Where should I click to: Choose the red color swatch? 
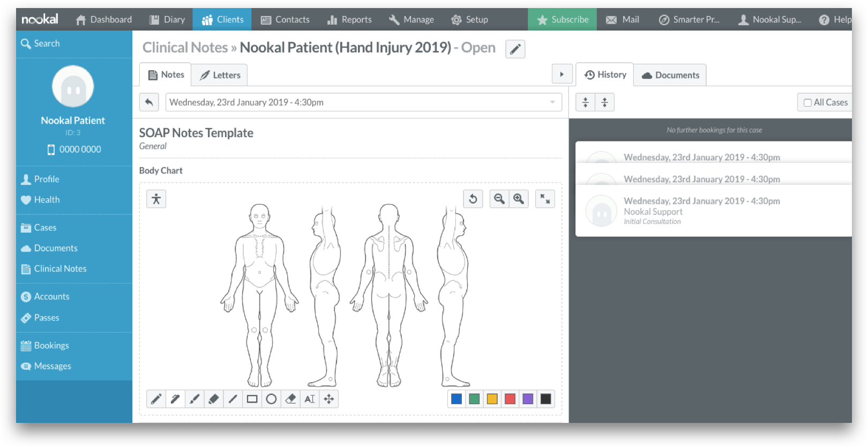click(510, 399)
